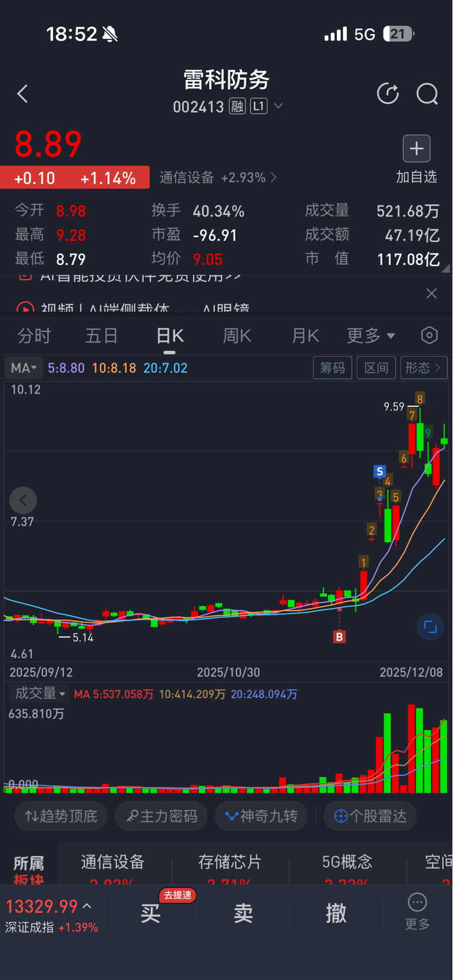The width and height of the screenshot is (453, 980).
Task: Open 成交量 indicator dropdown
Action: pyautogui.click(x=39, y=693)
